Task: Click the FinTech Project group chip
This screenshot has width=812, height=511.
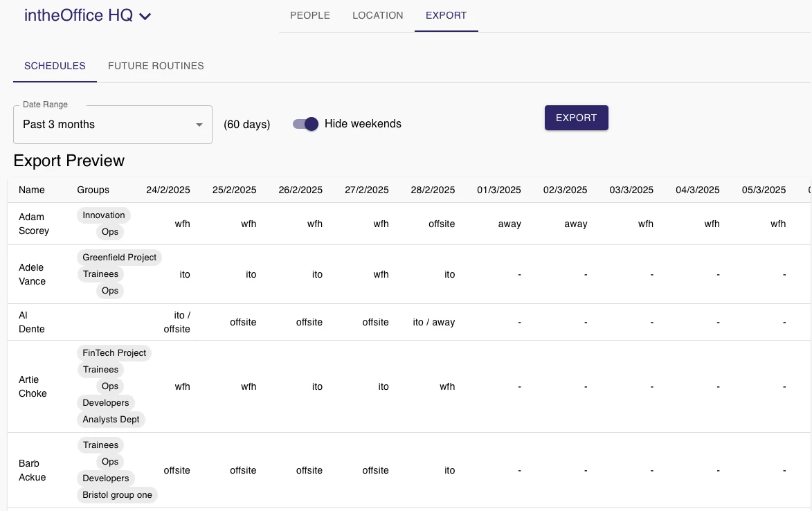Action: tap(114, 353)
